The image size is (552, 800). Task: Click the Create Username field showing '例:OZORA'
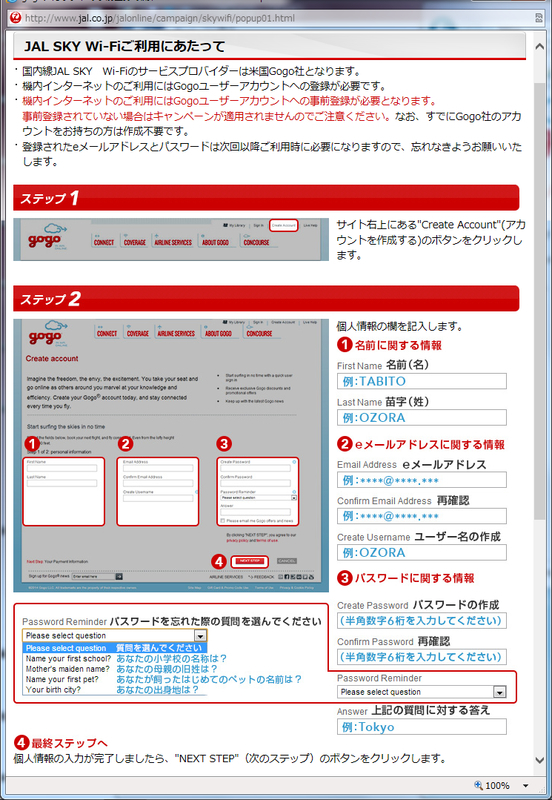coord(421,552)
